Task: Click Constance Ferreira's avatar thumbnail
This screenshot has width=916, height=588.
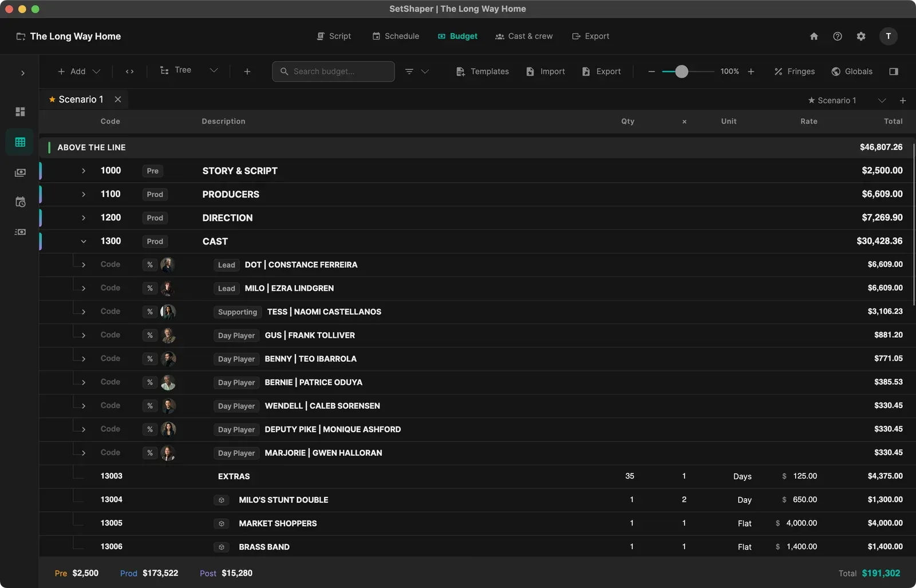Action: [x=167, y=265]
